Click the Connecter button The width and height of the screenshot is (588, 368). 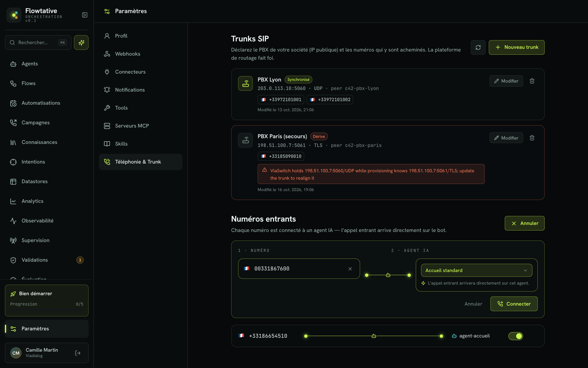(x=514, y=304)
